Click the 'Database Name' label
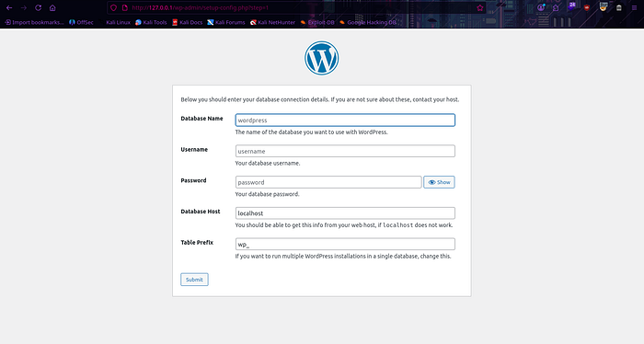The width and height of the screenshot is (644, 344). point(201,119)
